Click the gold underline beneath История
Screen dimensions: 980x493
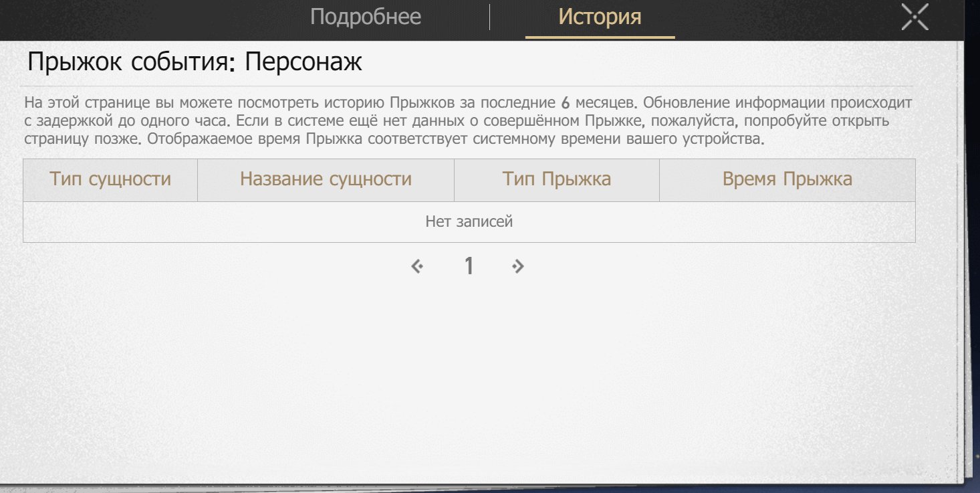(x=600, y=37)
